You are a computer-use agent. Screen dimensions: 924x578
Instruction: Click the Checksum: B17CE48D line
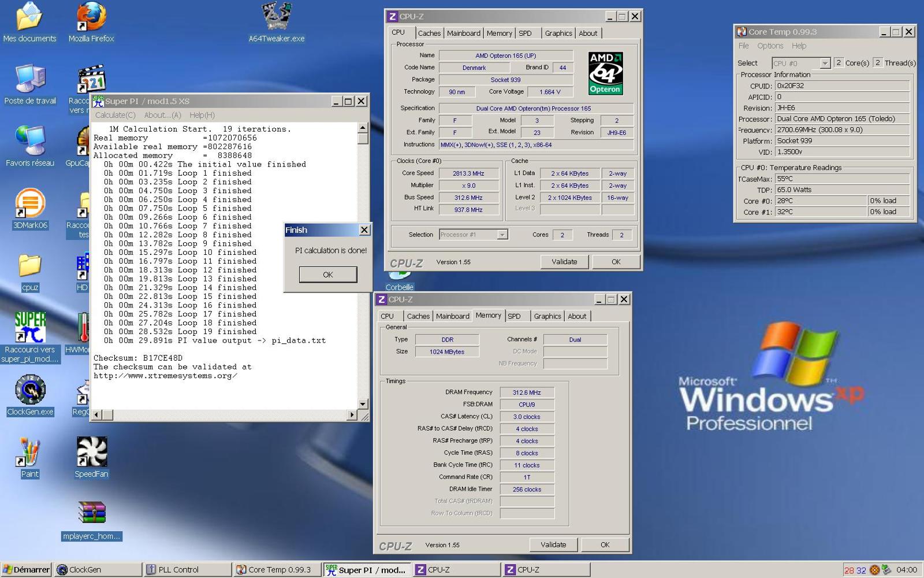138,358
